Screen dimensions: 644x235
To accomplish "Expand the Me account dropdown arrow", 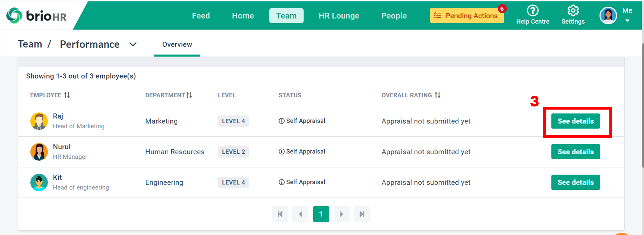I will [x=627, y=21].
